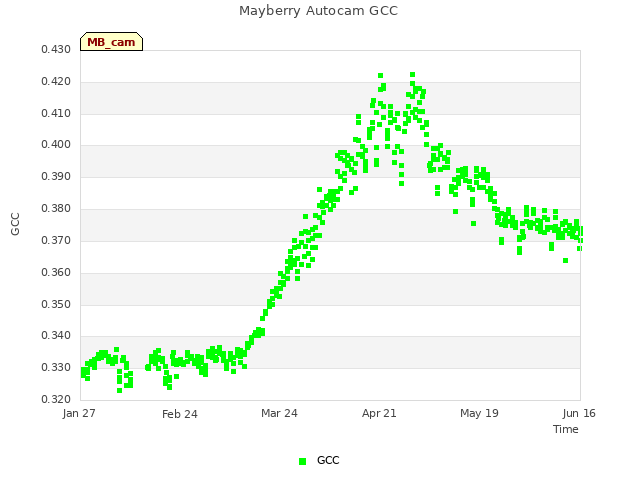Click the 0.430 y-axis value

click(x=56, y=49)
